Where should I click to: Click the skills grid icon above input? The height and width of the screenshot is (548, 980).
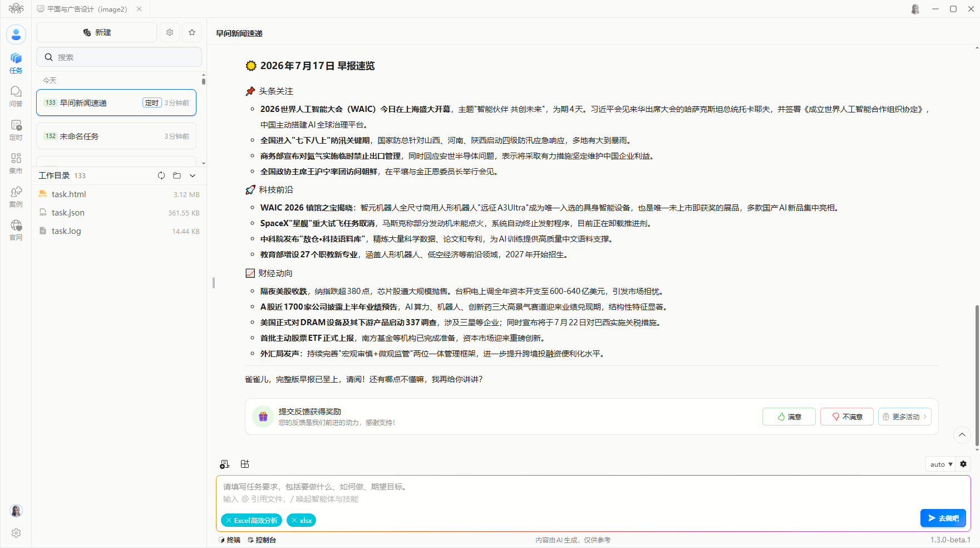245,464
